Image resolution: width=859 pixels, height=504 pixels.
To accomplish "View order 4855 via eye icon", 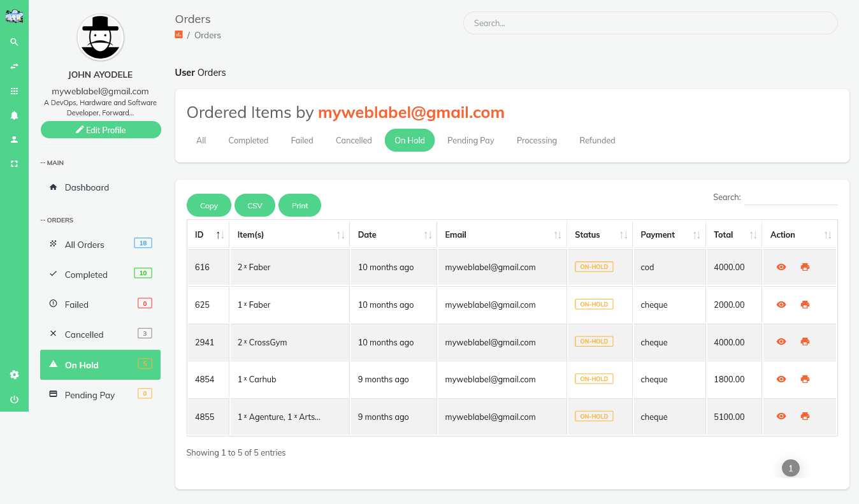I will [x=781, y=417].
